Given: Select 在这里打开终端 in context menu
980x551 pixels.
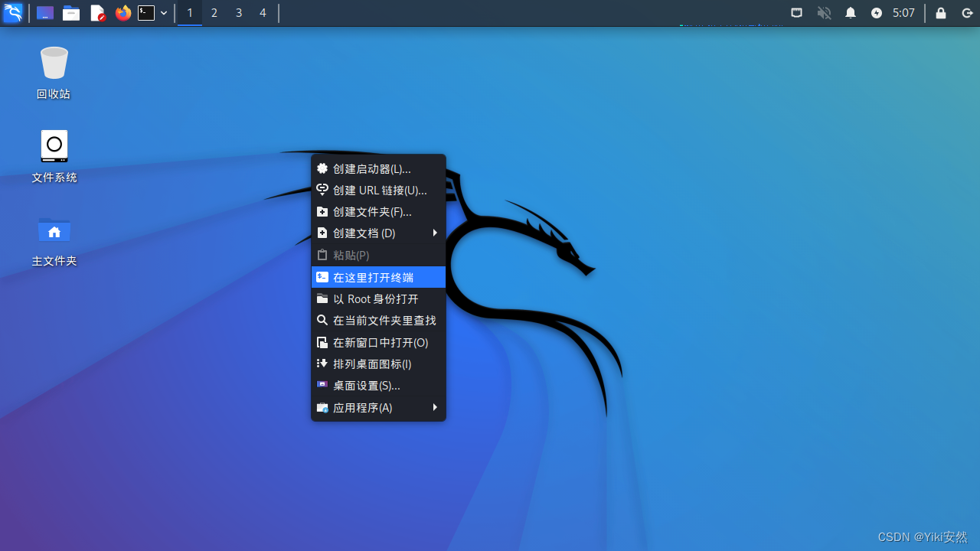Looking at the screenshot, I should [x=378, y=277].
